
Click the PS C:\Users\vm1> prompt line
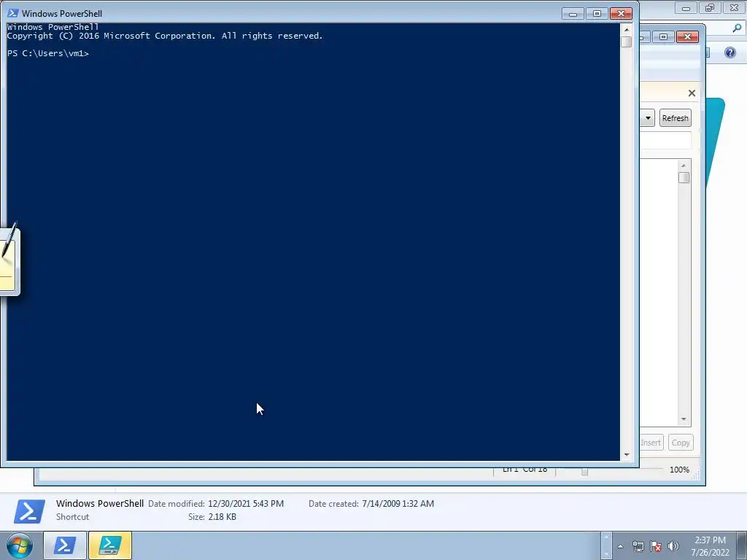click(x=48, y=53)
